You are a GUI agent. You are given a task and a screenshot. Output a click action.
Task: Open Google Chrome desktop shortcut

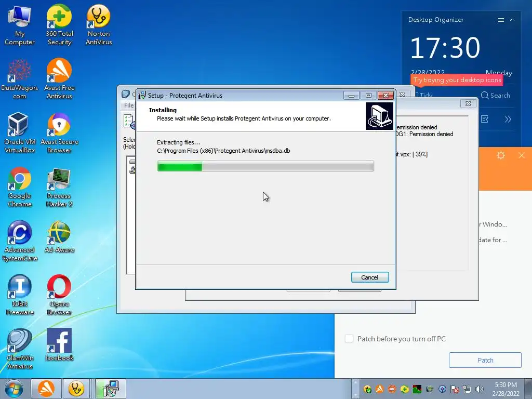19,187
